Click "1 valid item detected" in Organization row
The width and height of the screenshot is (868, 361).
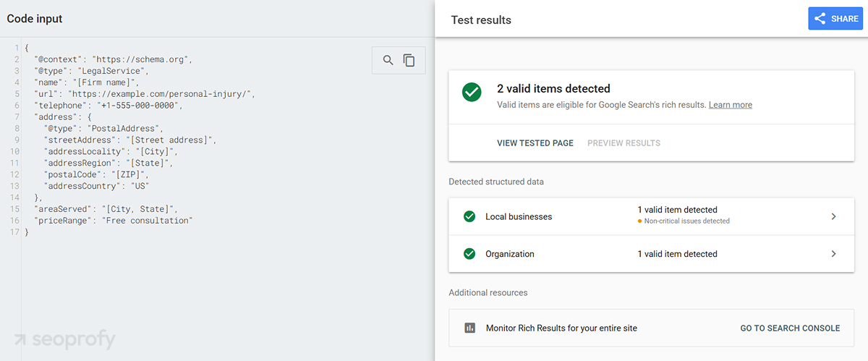point(677,254)
